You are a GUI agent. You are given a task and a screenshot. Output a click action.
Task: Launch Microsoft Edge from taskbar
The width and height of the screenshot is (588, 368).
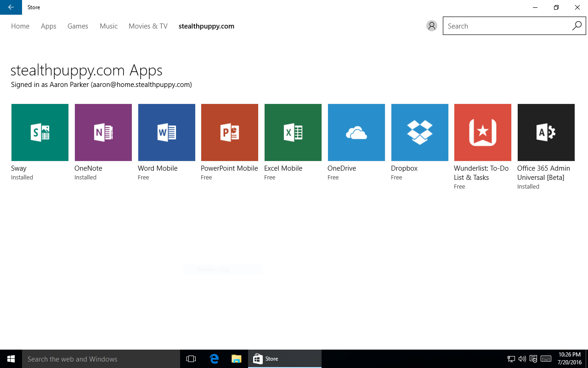(x=214, y=359)
